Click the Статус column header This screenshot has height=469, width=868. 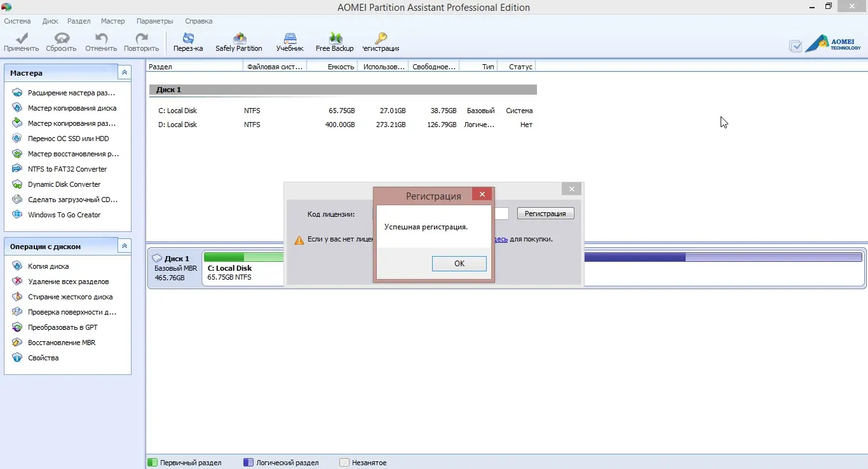tap(516, 67)
